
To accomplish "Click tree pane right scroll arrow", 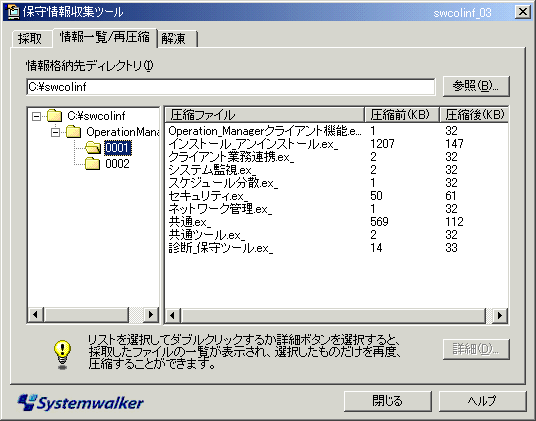I will tap(150, 314).
